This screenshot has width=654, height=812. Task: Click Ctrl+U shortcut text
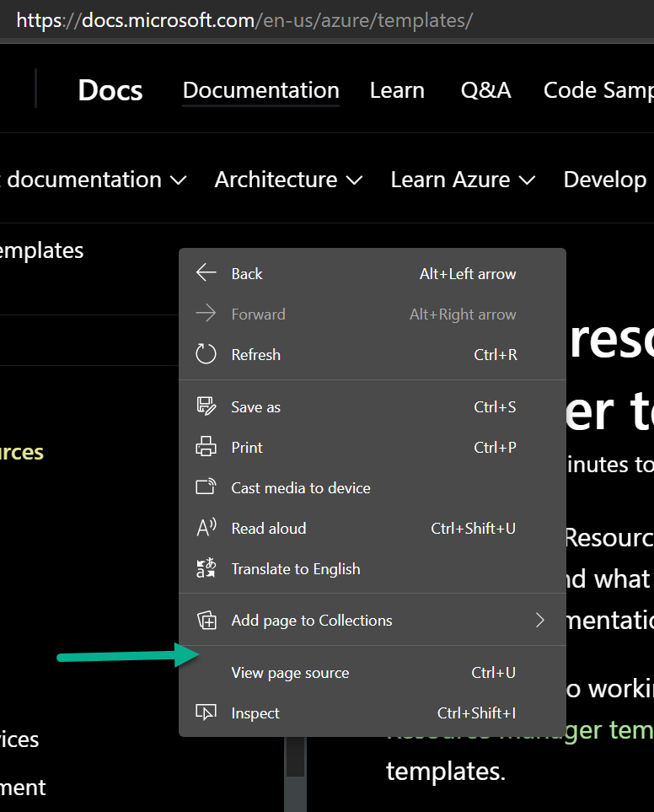pyautogui.click(x=494, y=673)
